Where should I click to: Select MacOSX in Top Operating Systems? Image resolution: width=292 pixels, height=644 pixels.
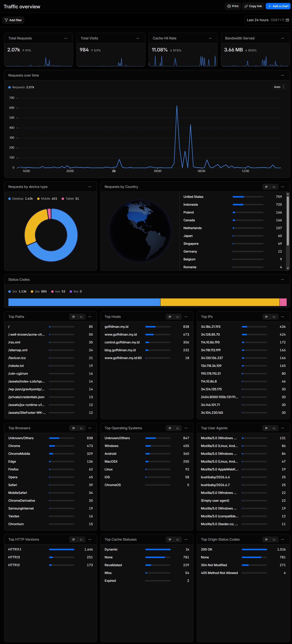point(147,461)
